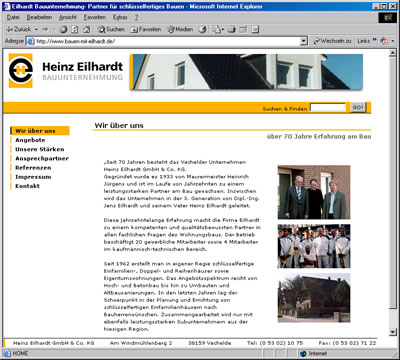Screen dimensions: 400x360
Task: Click the Home page icon
Action: 86,29
